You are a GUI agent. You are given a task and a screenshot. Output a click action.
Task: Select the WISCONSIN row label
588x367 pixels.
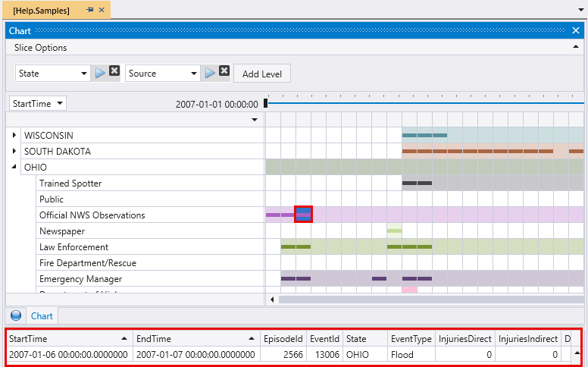[x=48, y=136]
